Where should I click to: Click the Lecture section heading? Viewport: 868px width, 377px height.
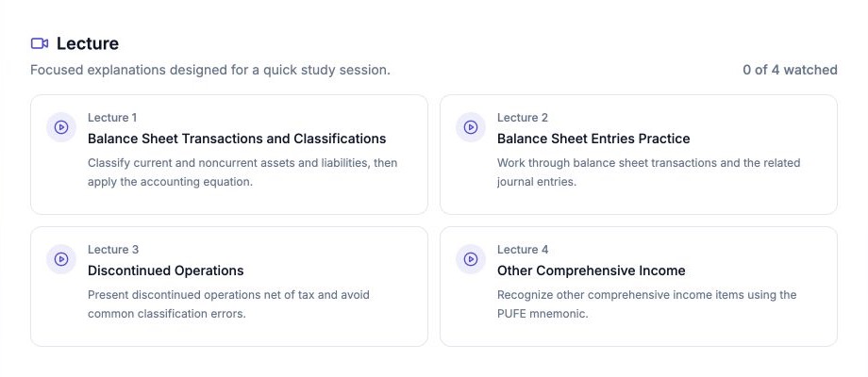click(x=88, y=43)
